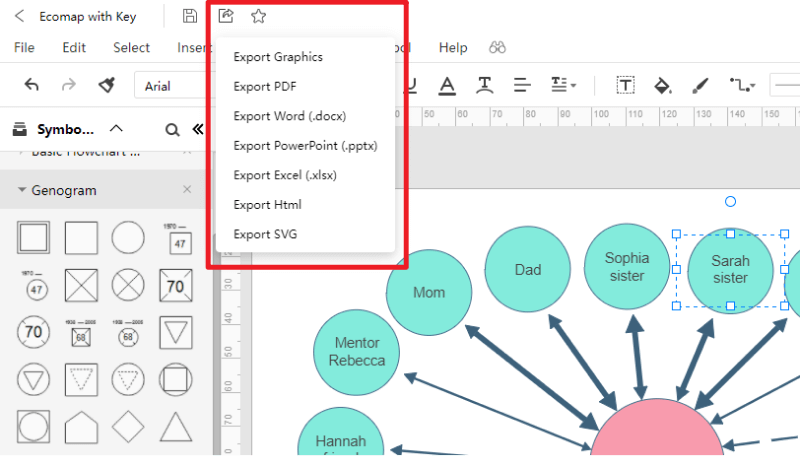This screenshot has width=800, height=456.
Task: Click the text style T icon
Action: point(484,85)
